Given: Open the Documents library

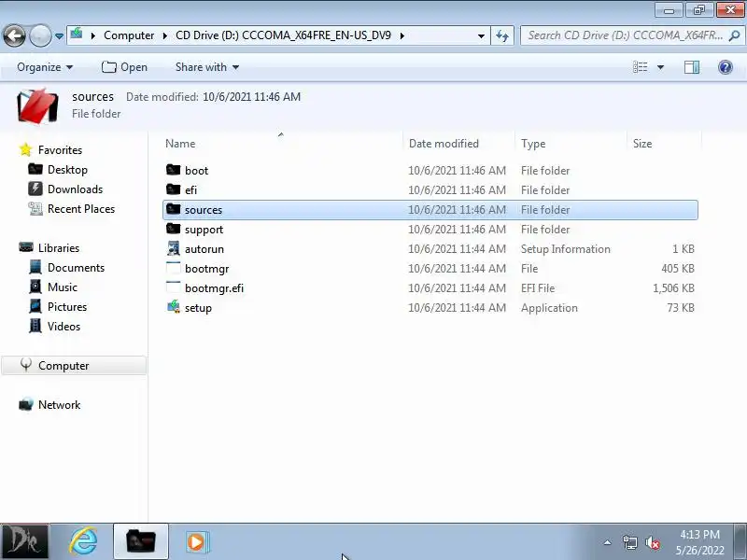Looking at the screenshot, I should (x=76, y=268).
